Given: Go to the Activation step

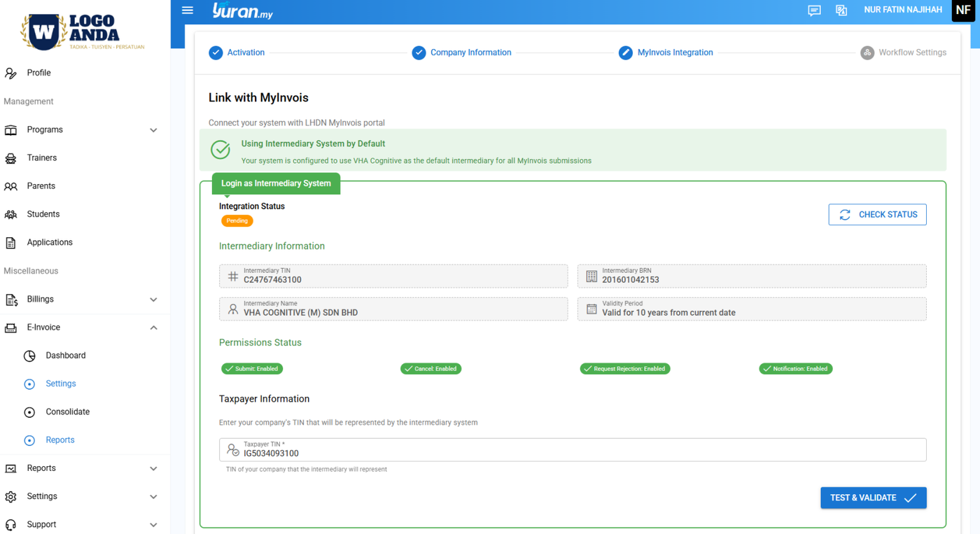Looking at the screenshot, I should pyautogui.click(x=237, y=52).
